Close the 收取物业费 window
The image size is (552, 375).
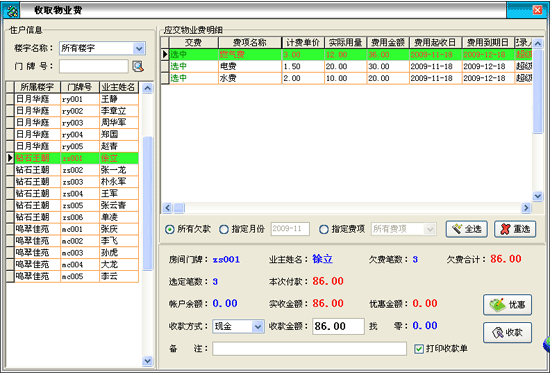pos(537,10)
